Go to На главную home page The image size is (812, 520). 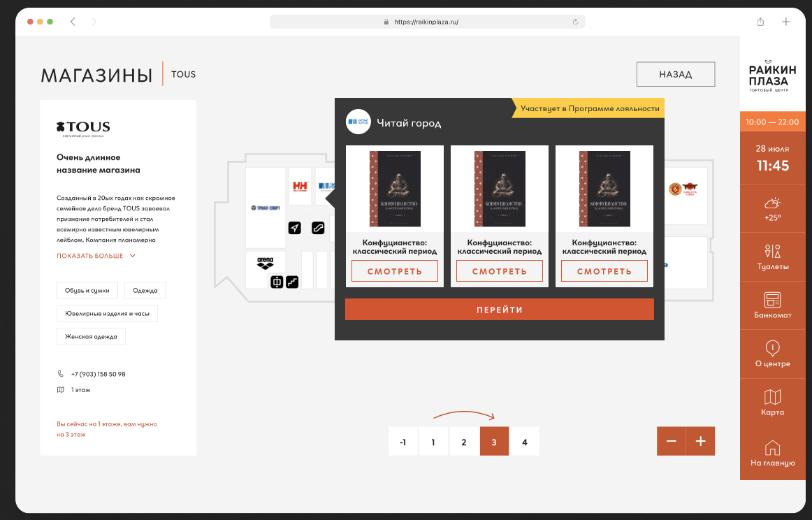coord(772,453)
